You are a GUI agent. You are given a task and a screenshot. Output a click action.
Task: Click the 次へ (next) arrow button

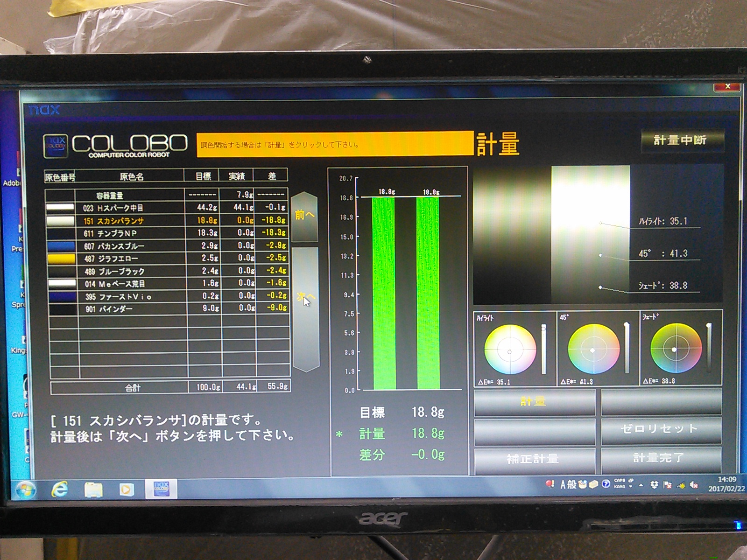[306, 309]
